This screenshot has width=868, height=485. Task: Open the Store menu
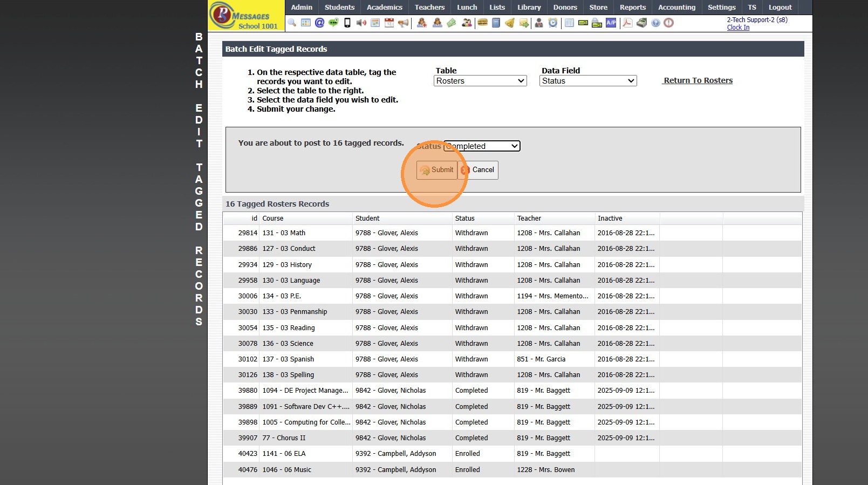click(x=598, y=7)
